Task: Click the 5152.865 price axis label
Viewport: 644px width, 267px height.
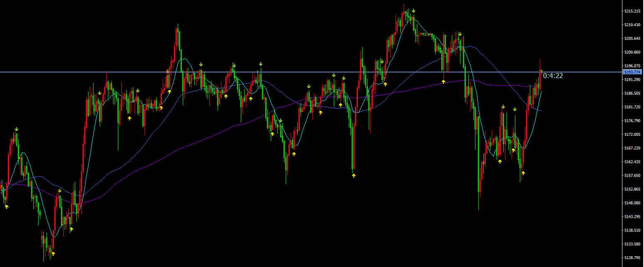Action: pyautogui.click(x=632, y=189)
